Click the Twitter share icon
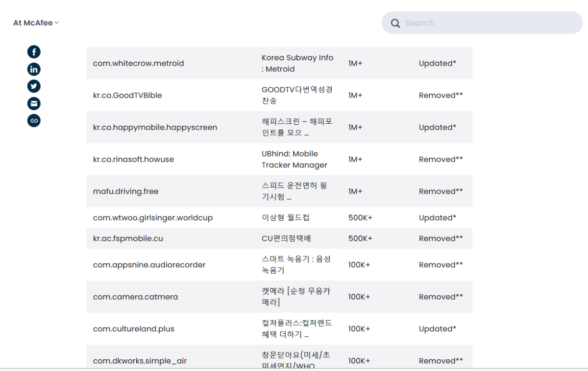 [x=34, y=86]
